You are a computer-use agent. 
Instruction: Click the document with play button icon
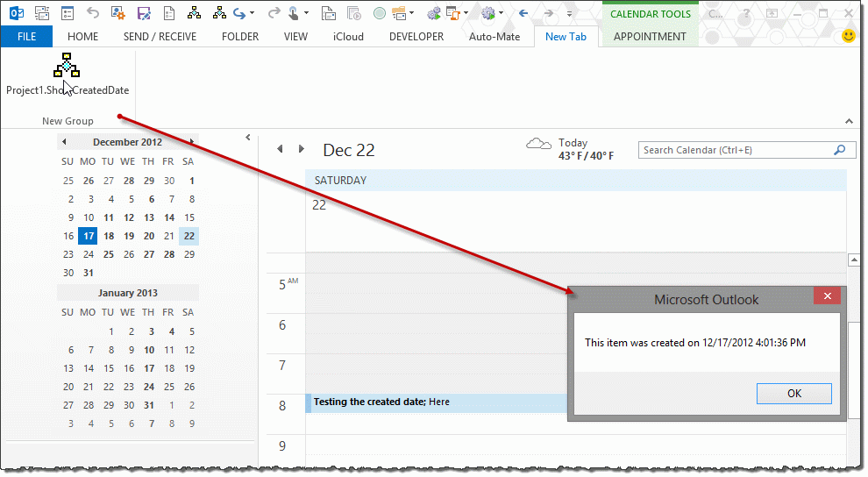click(354, 13)
